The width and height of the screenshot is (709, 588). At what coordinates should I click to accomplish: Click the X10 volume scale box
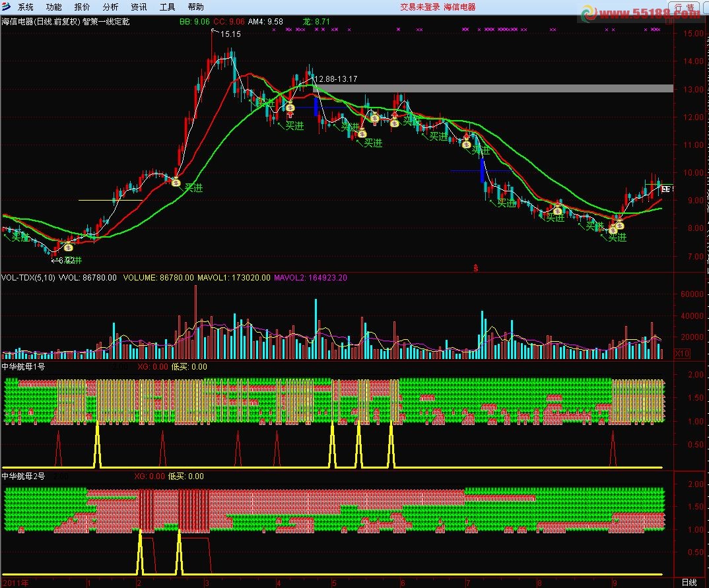coord(683,354)
